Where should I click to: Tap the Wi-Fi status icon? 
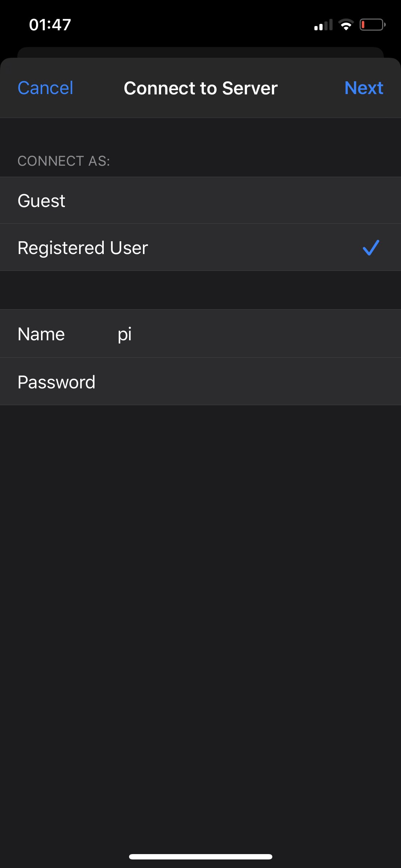pos(346,25)
